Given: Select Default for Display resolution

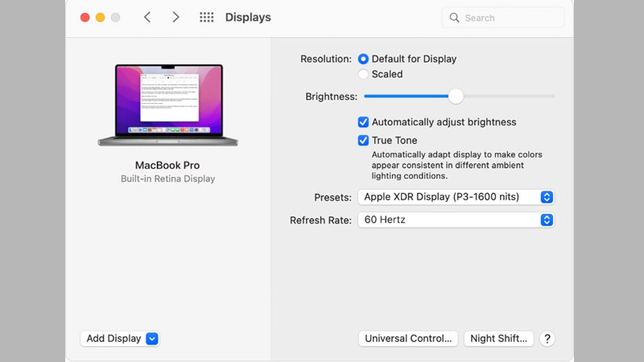Looking at the screenshot, I should [364, 59].
